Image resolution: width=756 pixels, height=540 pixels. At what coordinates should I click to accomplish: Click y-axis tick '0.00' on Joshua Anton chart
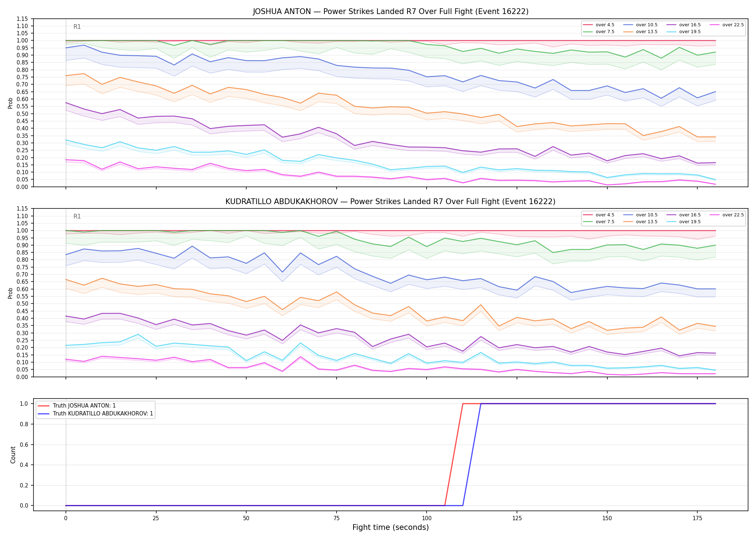click(22, 187)
